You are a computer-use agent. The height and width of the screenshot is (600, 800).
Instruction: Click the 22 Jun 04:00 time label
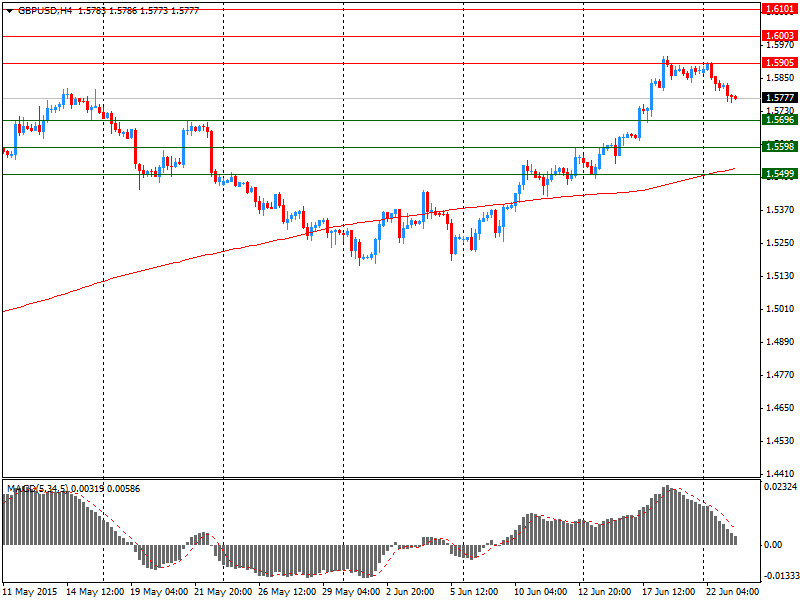(732, 592)
